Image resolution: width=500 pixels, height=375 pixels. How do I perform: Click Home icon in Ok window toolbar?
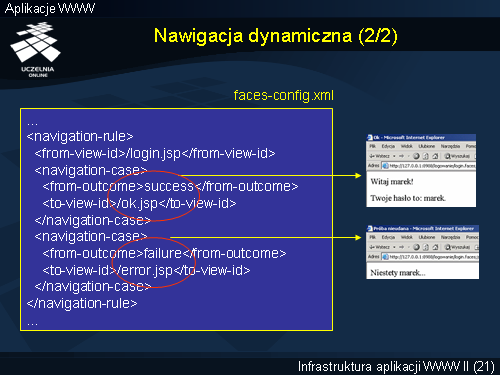tap(435, 156)
